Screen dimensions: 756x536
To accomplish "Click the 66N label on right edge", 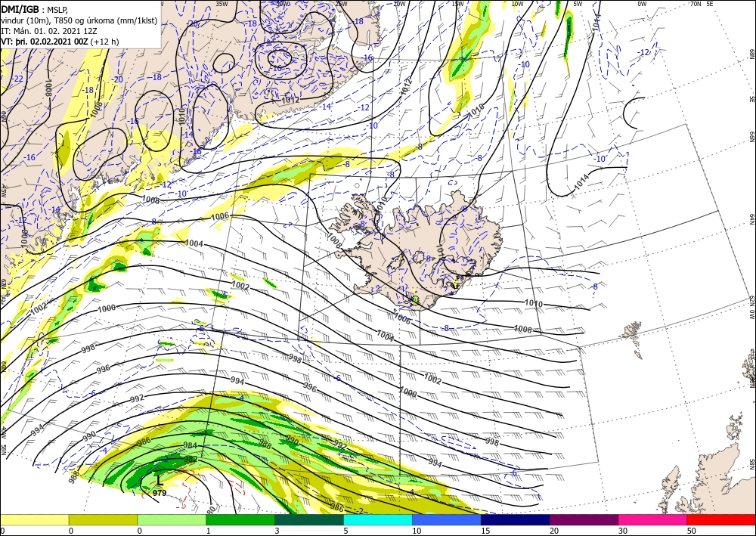I will pos(751,137).
